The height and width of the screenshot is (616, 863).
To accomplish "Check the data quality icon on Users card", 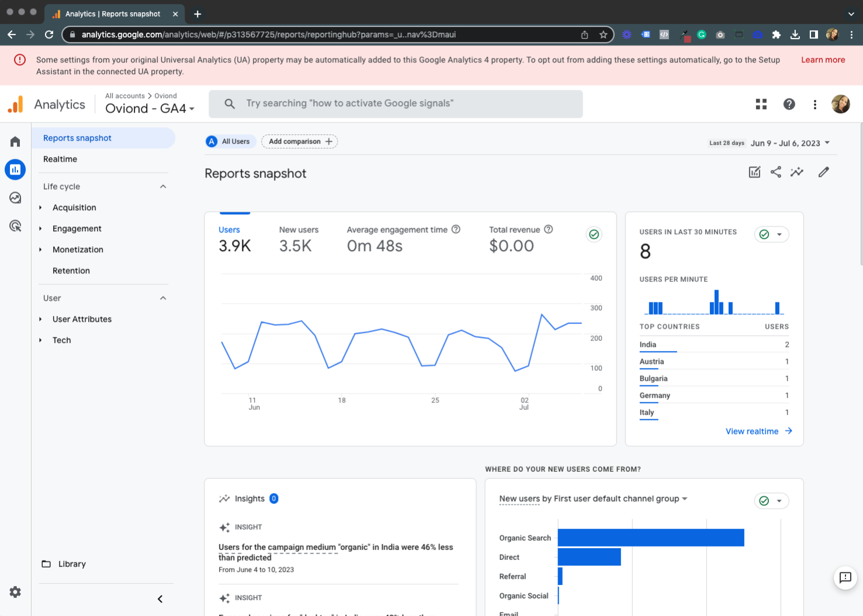I will click(x=594, y=234).
